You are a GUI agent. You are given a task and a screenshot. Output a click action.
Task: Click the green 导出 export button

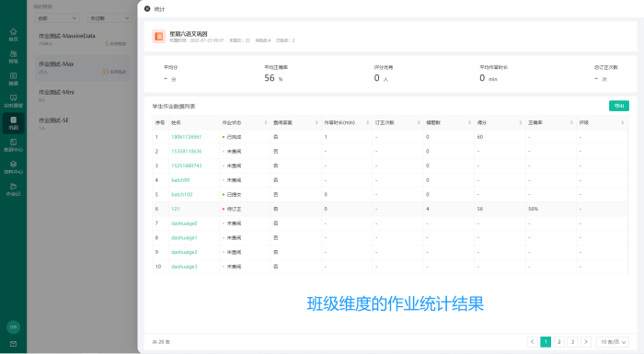click(619, 106)
